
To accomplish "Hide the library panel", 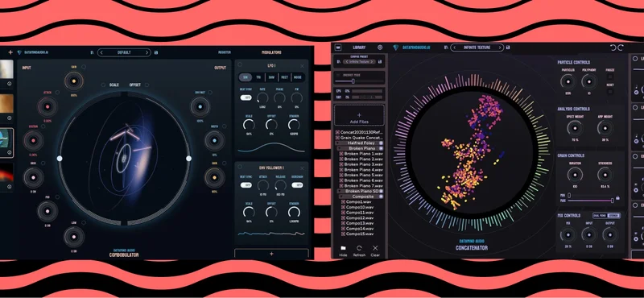I will [343, 250].
